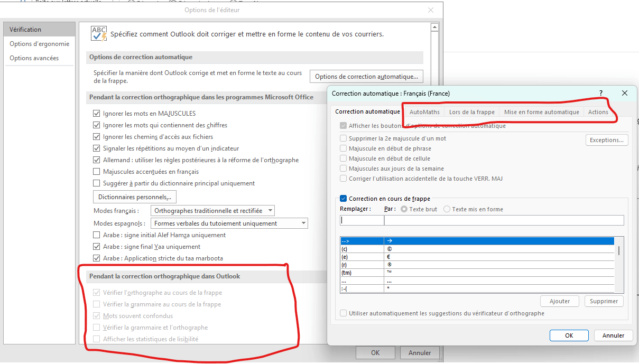Screen dimensions: 639x364
Task: Open the Modes espagnols dropdown
Action: coord(229,223)
